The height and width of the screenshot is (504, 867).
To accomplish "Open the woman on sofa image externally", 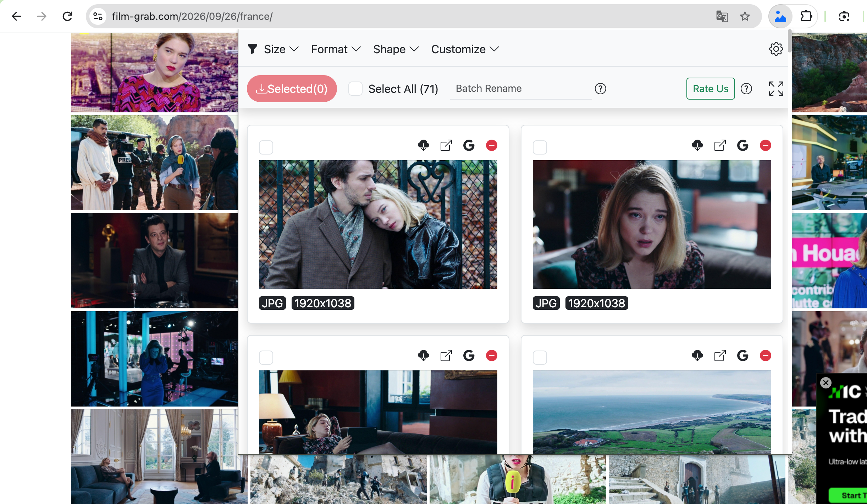I will tap(446, 355).
